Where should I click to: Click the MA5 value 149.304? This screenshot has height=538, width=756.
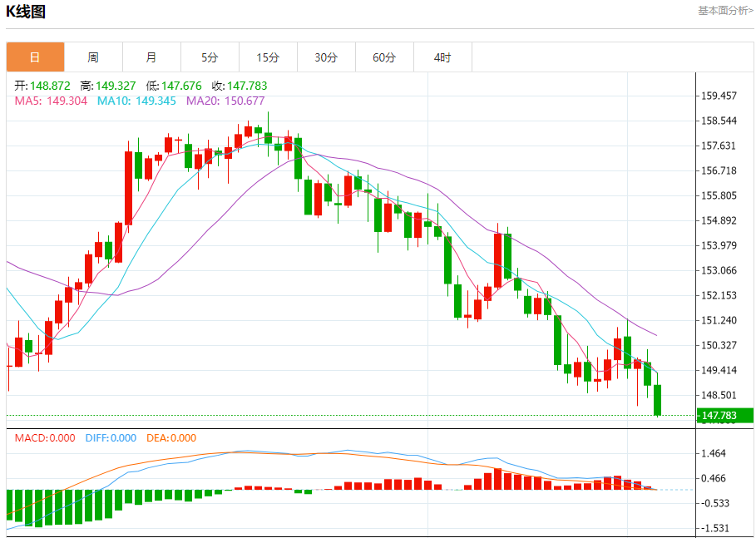click(x=67, y=101)
